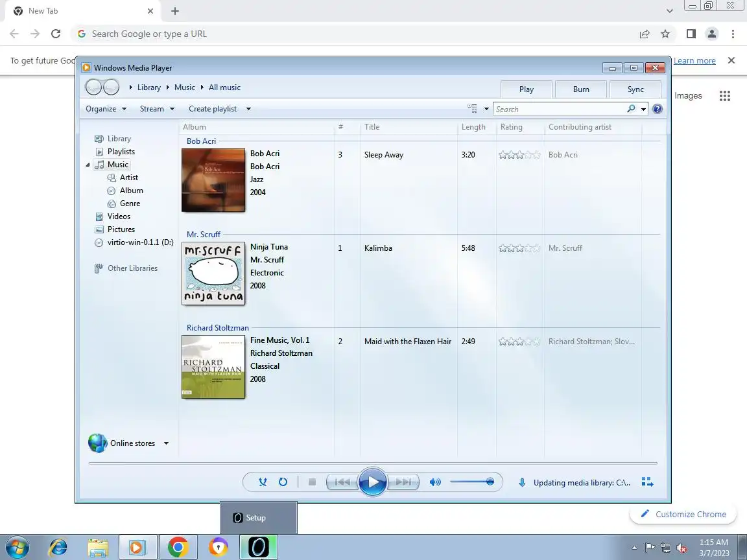
Task: Open the Windows Start menu
Action: point(17,548)
